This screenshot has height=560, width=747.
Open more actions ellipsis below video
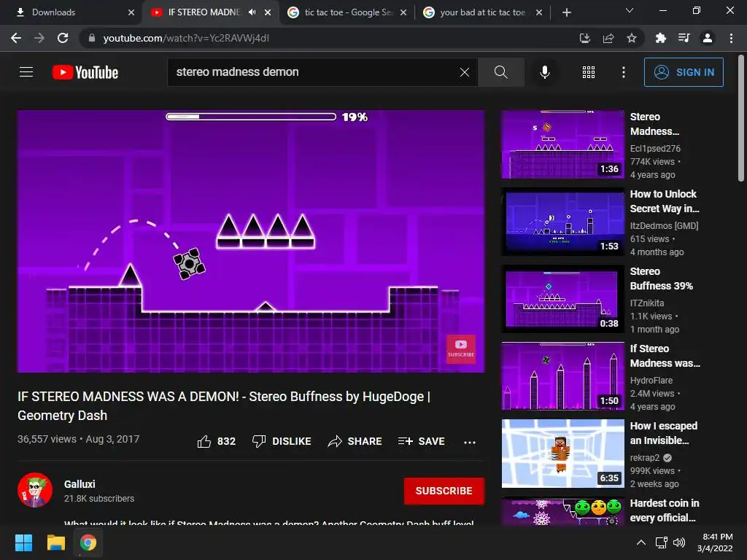[x=470, y=443]
